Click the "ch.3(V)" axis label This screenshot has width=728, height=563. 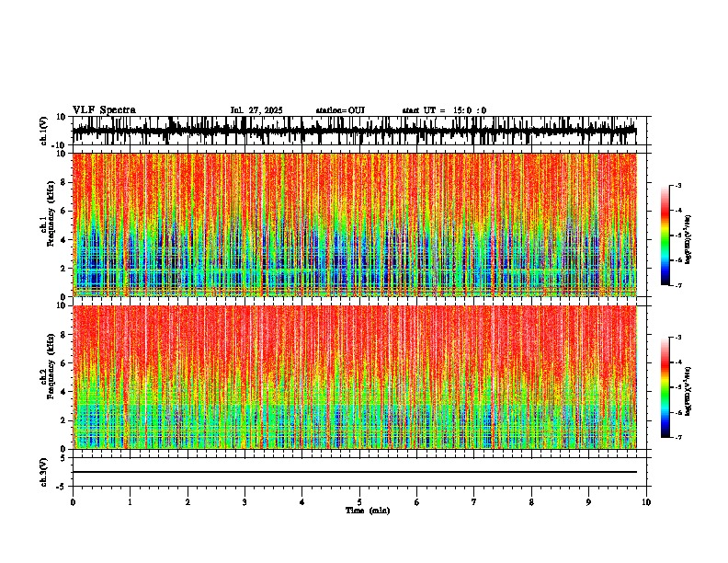pos(43,473)
